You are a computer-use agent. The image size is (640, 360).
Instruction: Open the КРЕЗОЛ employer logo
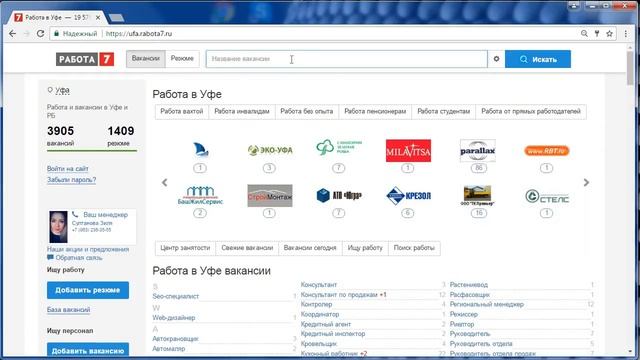pos(408,196)
